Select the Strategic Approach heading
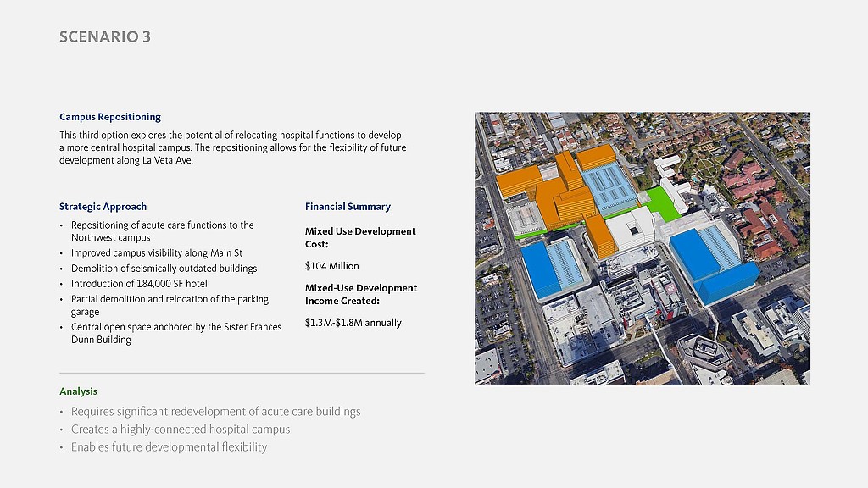 click(103, 207)
